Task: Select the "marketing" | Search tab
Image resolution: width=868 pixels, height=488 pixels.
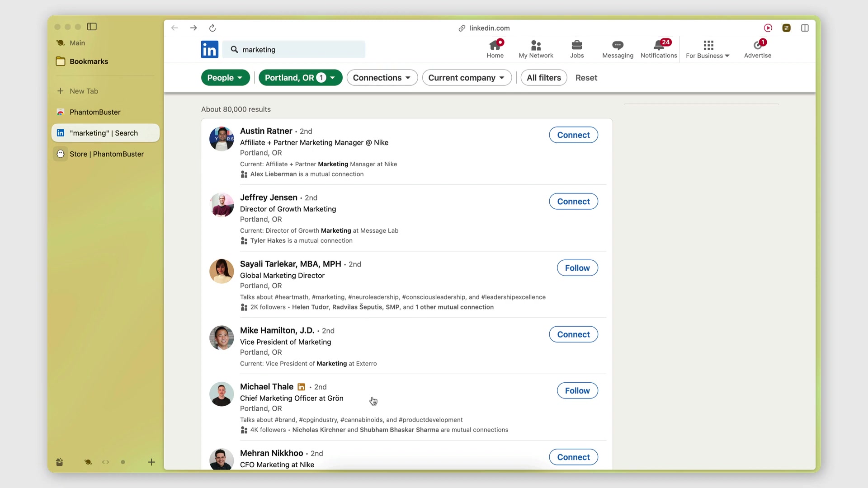Action: (105, 133)
